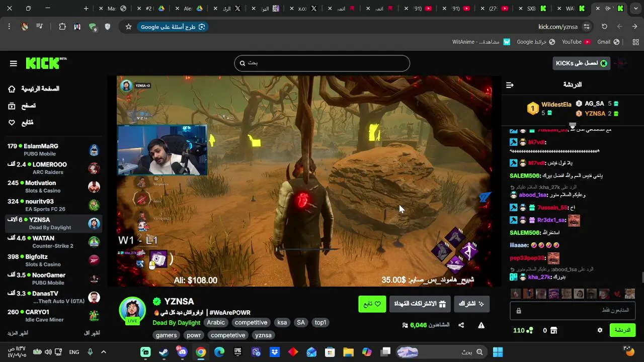Screen dimensions: 644x362
Task: Click Google Lens search button in address bar
Action: pyautogui.click(x=173, y=27)
